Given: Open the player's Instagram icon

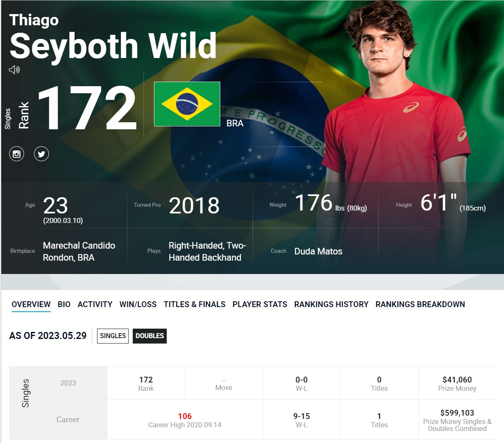Looking at the screenshot, I should 17,154.
